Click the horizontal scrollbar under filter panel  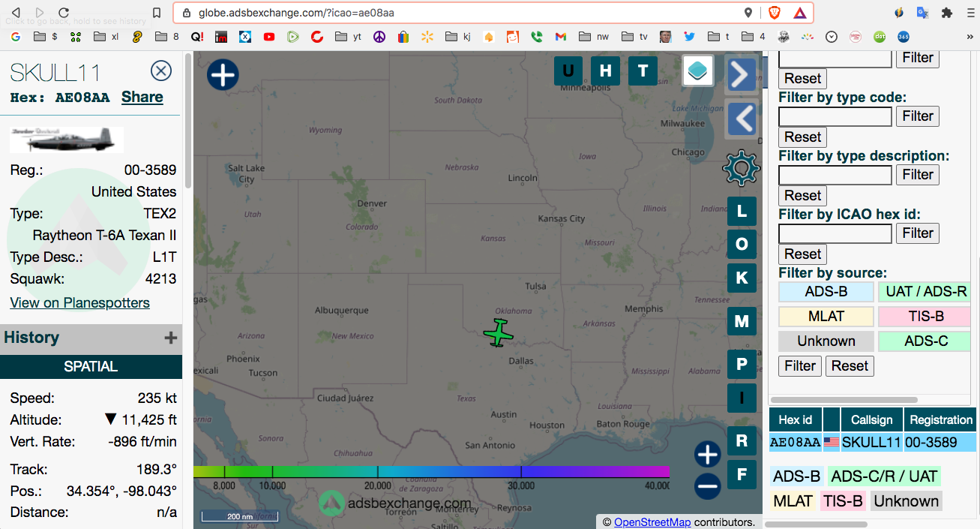pyautogui.click(x=844, y=400)
